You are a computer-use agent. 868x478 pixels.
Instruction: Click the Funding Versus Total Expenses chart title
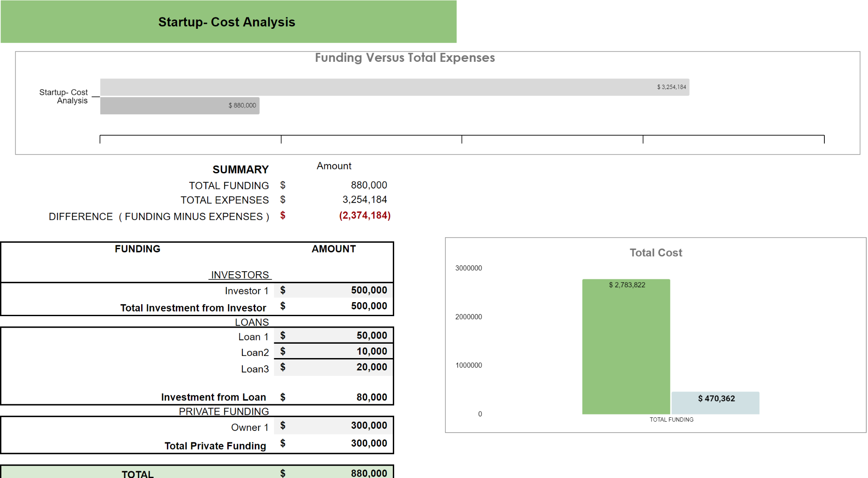tap(405, 58)
